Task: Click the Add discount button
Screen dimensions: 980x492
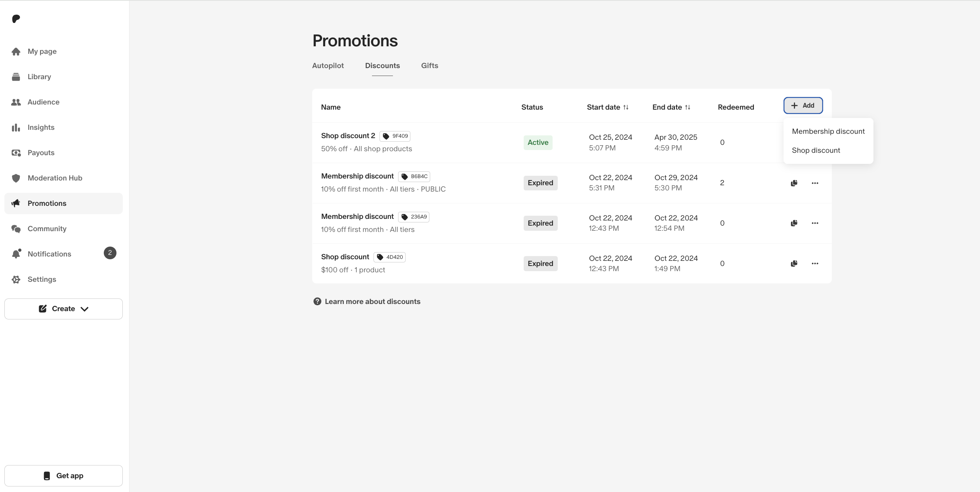Action: (803, 105)
